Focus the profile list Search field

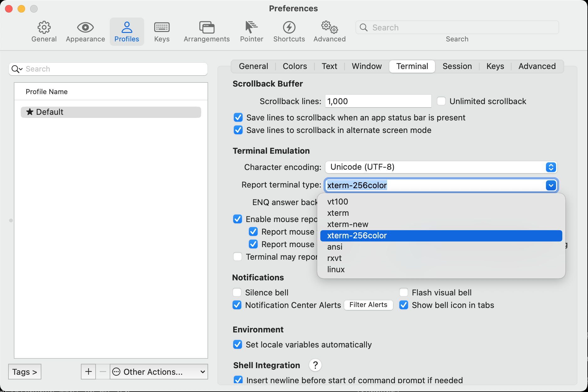(x=108, y=69)
